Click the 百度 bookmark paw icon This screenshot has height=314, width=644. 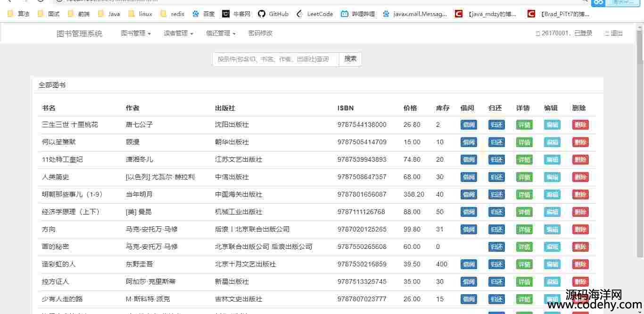tap(196, 14)
